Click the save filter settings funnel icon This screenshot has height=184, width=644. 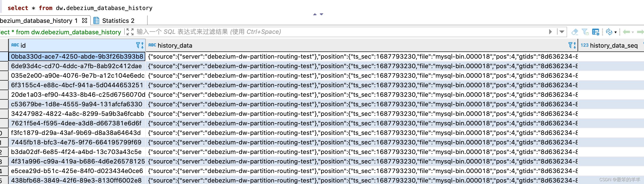point(585,32)
